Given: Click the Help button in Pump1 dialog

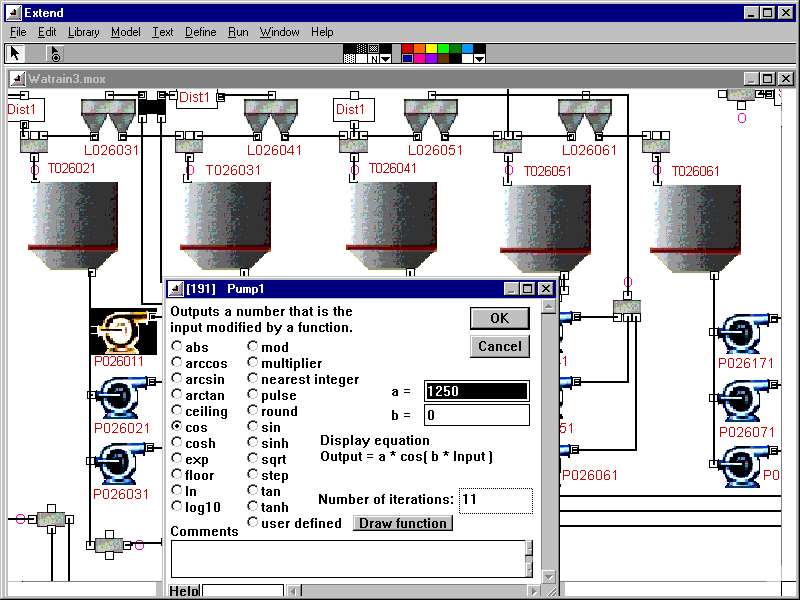Looking at the screenshot, I should (x=184, y=591).
